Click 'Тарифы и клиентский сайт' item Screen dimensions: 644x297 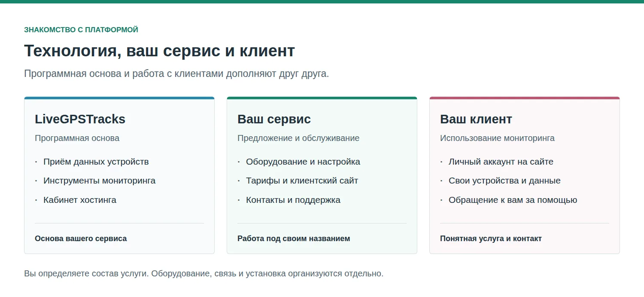[302, 181]
